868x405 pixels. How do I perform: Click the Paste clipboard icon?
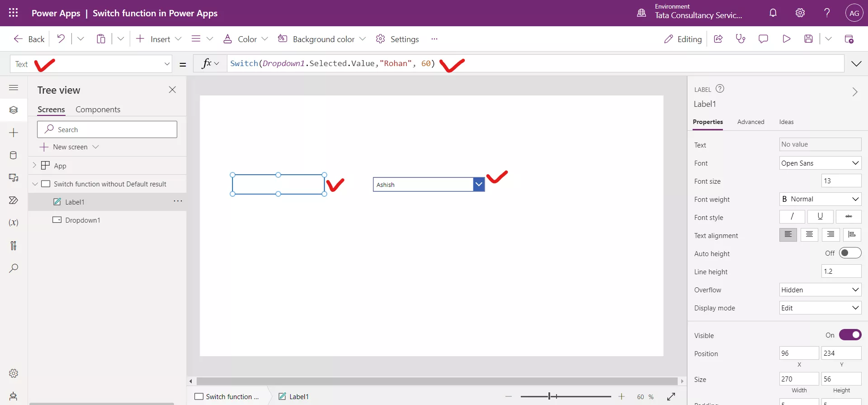(x=101, y=39)
